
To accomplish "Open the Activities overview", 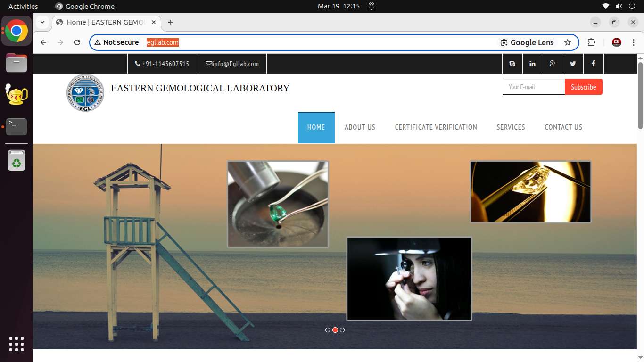I will (23, 6).
